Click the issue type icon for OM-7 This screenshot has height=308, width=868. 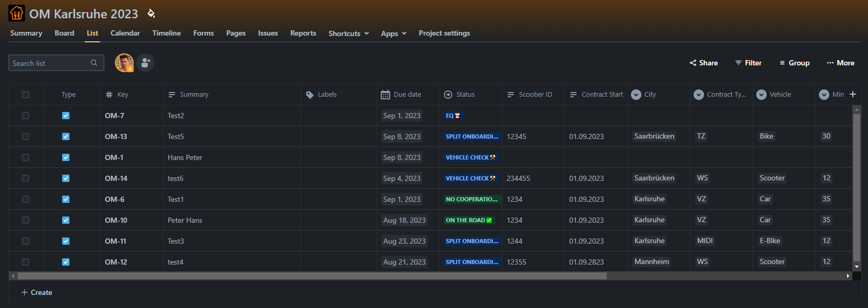[x=66, y=116]
